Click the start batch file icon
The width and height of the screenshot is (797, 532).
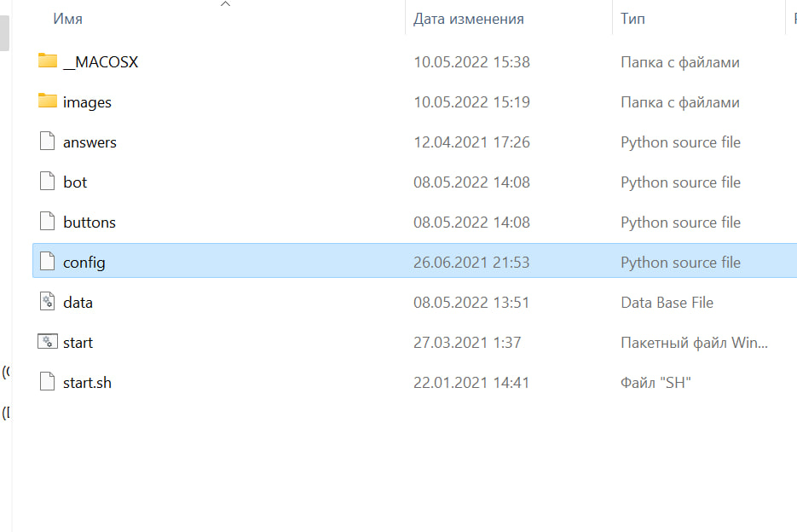point(48,342)
